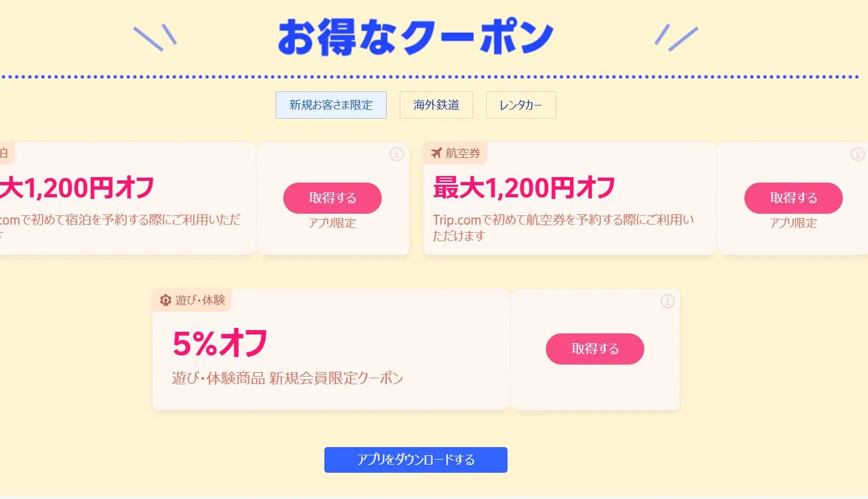Click the airplane icon on the 航空券 coupon
The height and width of the screenshot is (499, 868).
(437, 153)
